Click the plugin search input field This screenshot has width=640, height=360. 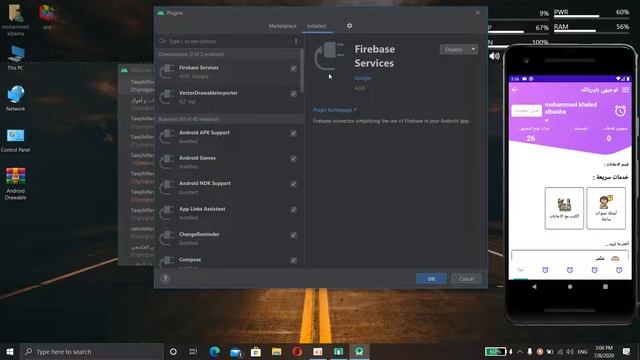click(x=229, y=41)
